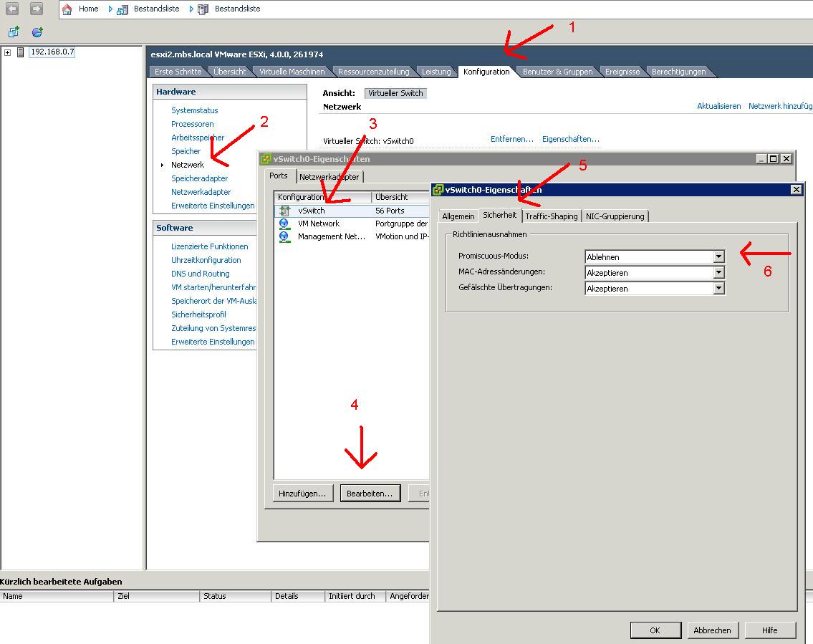Click 'Initiiert durch' column header
Image resolution: width=813 pixels, height=644 pixels.
(x=355, y=596)
